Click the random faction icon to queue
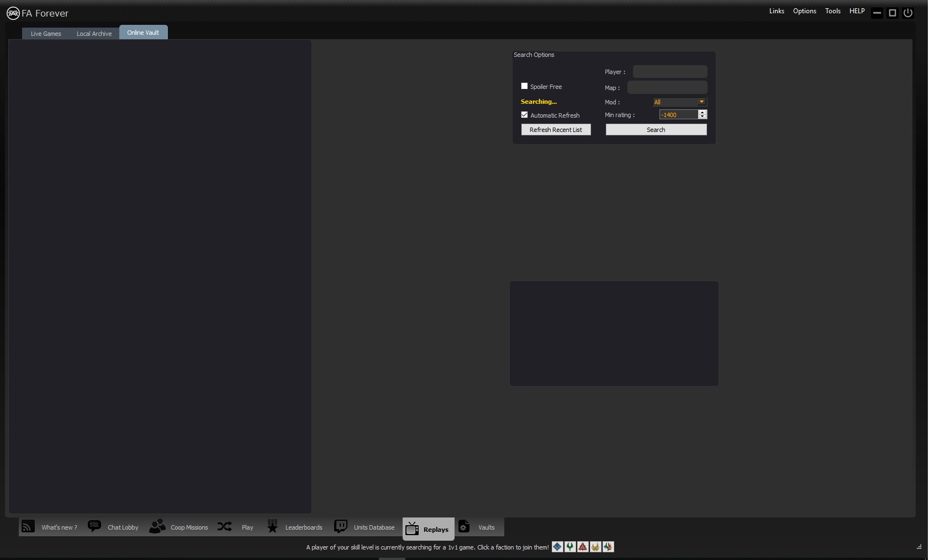The height and width of the screenshot is (560, 929). [608, 547]
